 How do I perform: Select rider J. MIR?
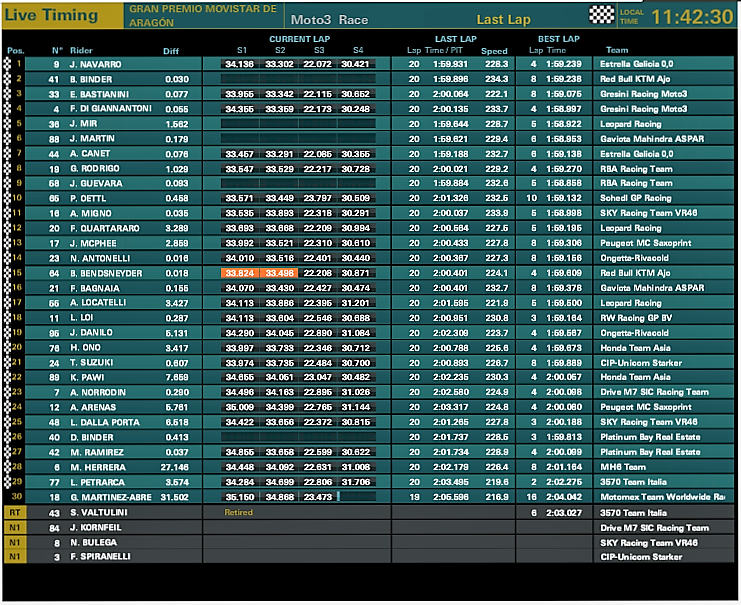coord(83,124)
